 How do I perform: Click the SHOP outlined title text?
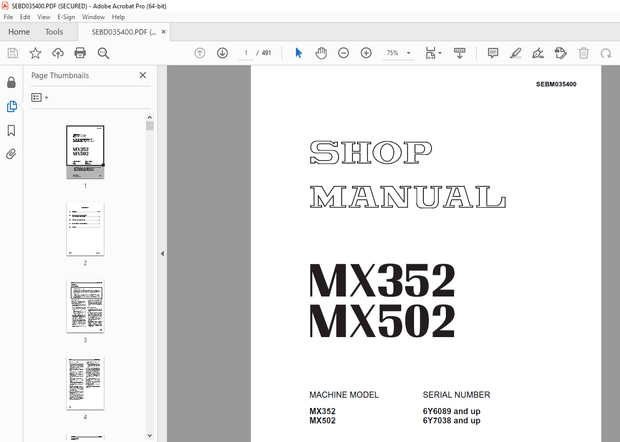click(x=370, y=153)
